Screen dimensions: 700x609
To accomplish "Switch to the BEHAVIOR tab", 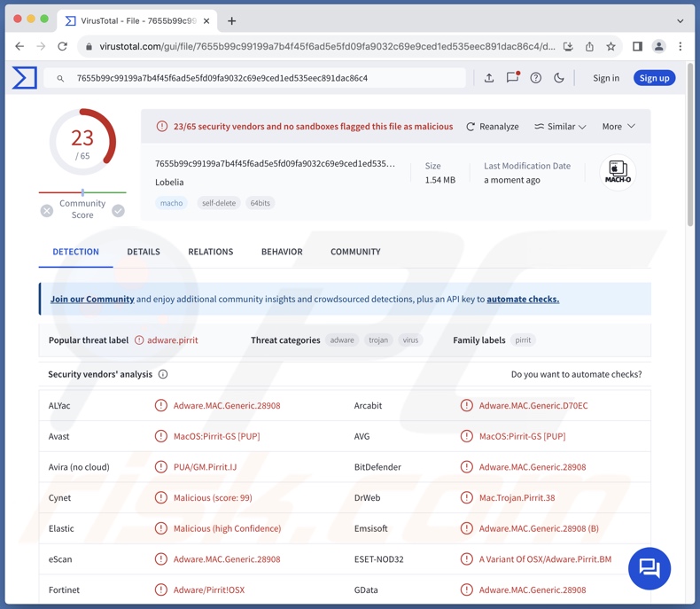I will point(282,252).
